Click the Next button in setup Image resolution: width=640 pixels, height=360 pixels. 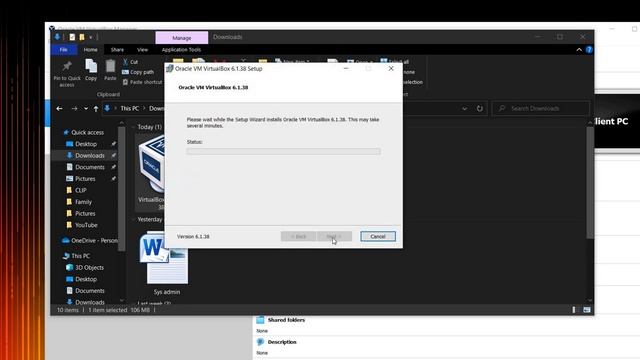(334, 236)
